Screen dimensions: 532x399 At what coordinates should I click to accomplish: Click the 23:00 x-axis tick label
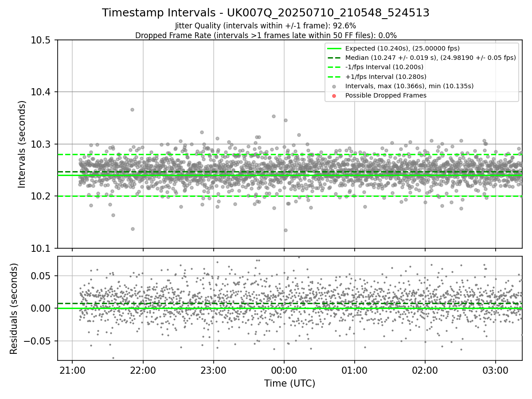(213, 371)
